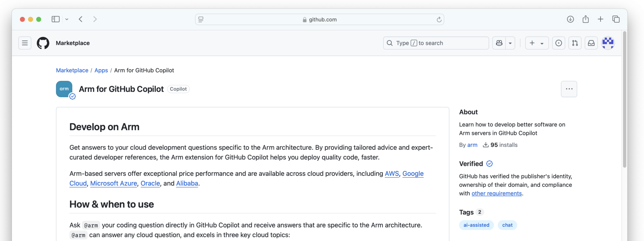
Task: Open the hamburger navigation menu
Action: [25, 43]
